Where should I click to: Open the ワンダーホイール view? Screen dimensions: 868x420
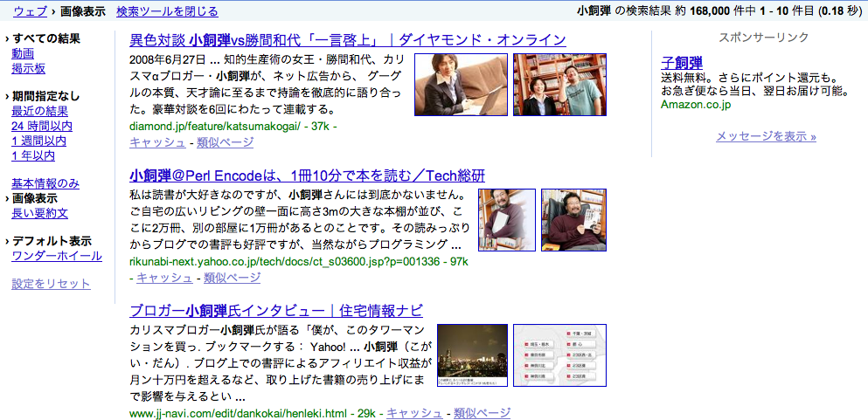pos(57,256)
